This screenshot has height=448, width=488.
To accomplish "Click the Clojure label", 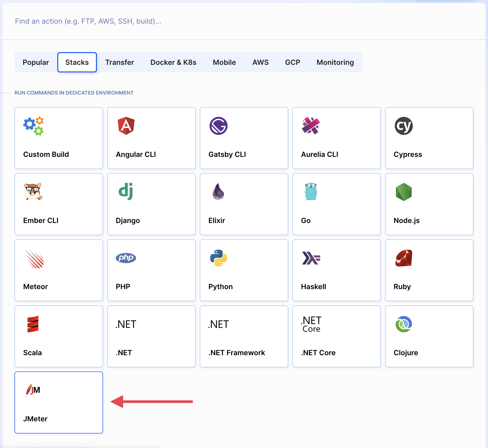I will pyautogui.click(x=406, y=353).
